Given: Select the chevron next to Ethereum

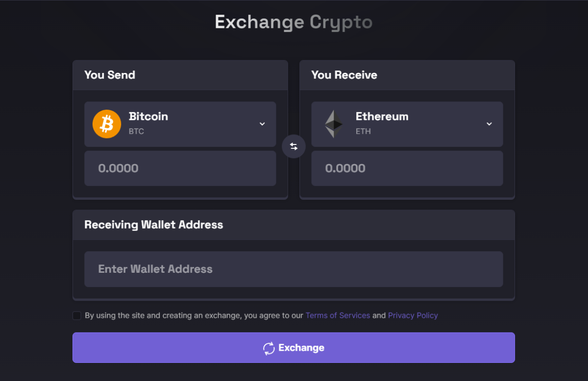Looking at the screenshot, I should pyautogui.click(x=489, y=124).
